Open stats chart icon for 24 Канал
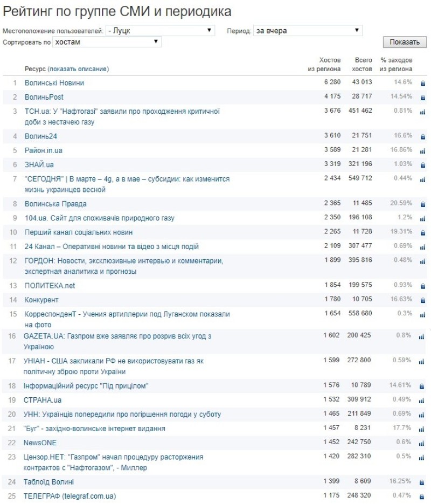 coord(422,247)
